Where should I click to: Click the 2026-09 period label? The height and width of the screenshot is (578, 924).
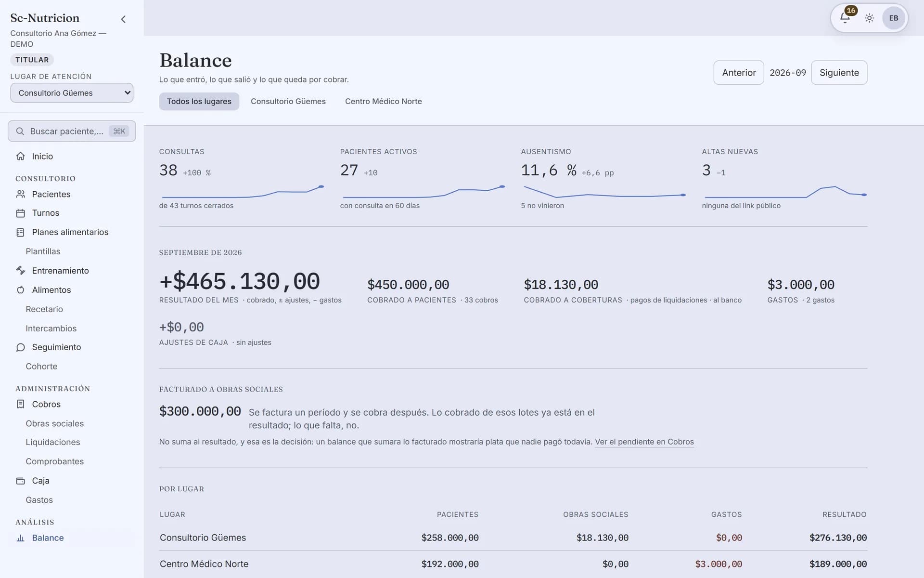tap(787, 73)
